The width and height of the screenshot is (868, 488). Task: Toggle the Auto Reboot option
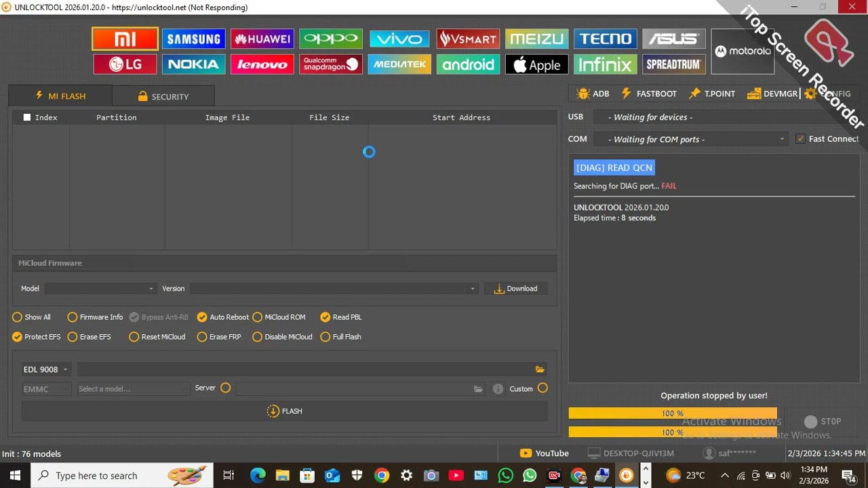click(223, 317)
